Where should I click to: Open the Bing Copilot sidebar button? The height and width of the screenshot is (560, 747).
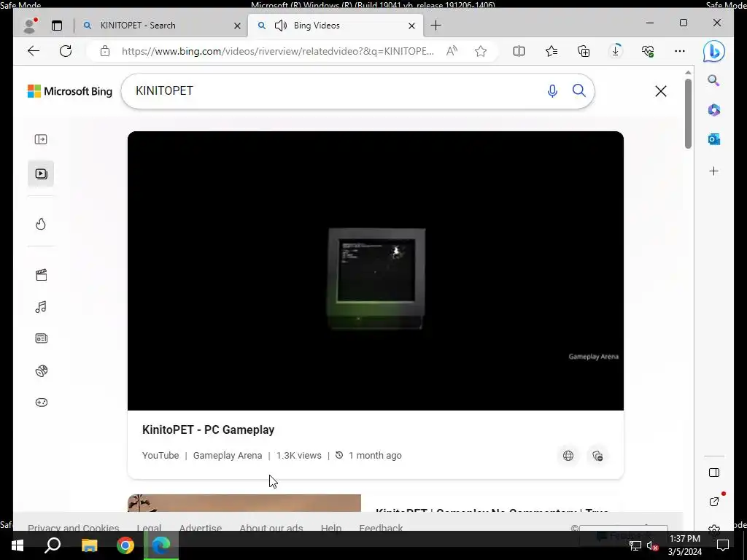click(713, 51)
